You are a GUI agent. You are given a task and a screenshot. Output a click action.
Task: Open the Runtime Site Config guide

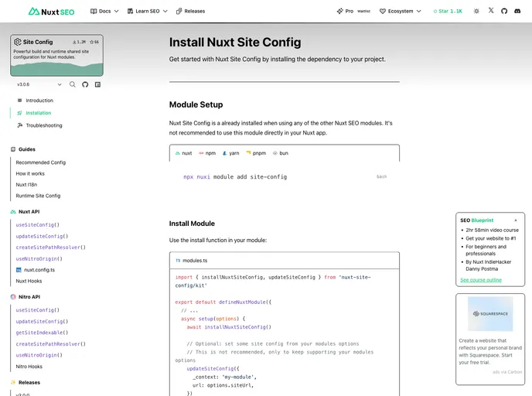(38, 196)
